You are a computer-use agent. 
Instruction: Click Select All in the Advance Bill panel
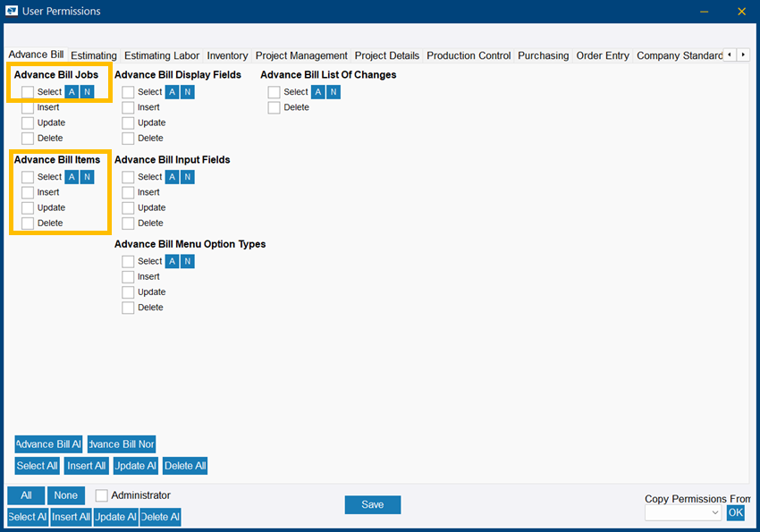pyautogui.click(x=38, y=466)
